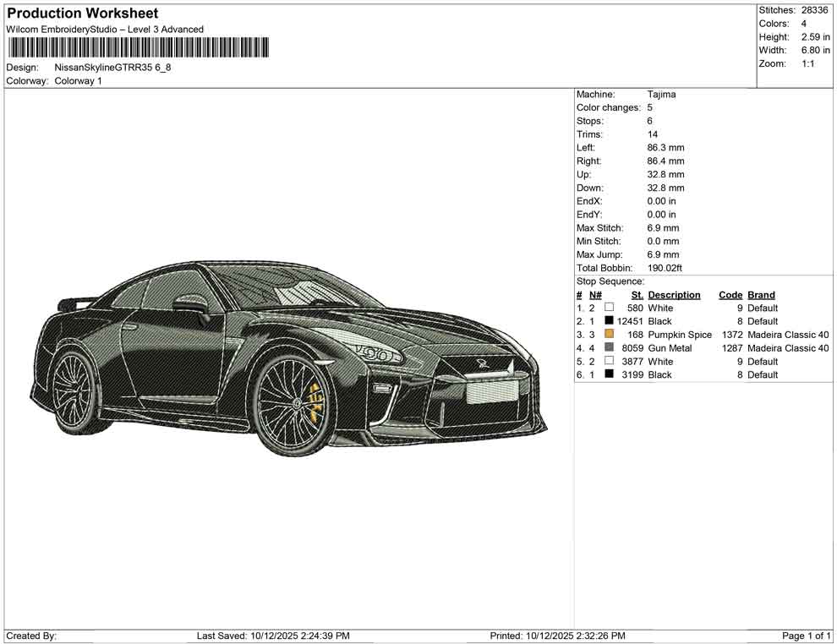This screenshot has width=837, height=644.
Task: Click the Description column header
Action: point(674,295)
